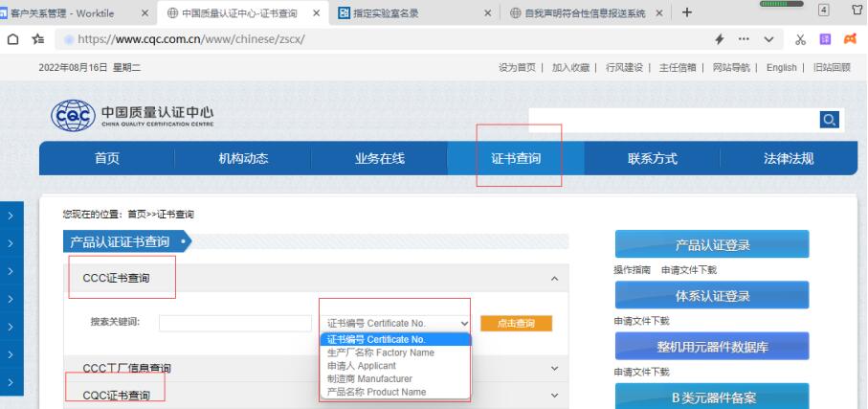The width and height of the screenshot is (868, 409).
Task: Expand the CCC工厂信息查询 section
Action: coord(554,368)
